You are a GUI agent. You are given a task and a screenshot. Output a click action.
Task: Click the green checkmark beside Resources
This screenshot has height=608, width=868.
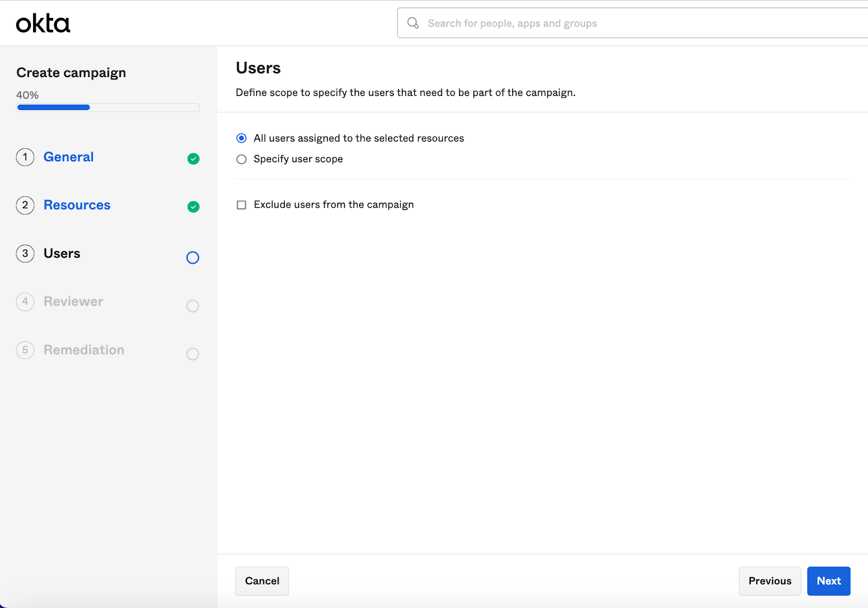[193, 207]
